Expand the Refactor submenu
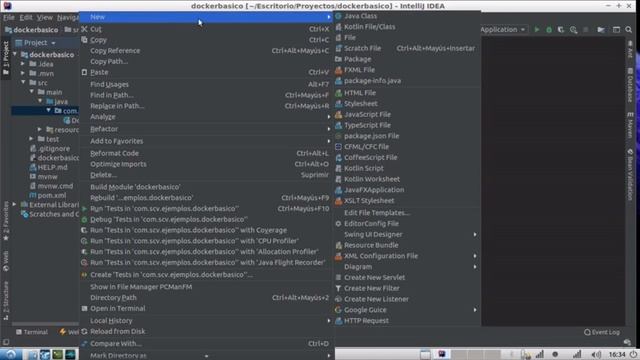640x360 pixels. [205, 129]
